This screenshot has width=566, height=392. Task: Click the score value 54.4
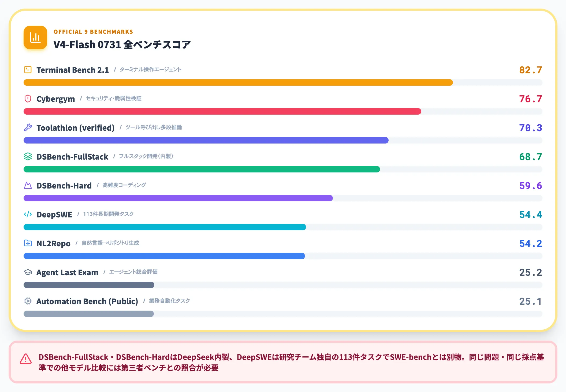(531, 214)
